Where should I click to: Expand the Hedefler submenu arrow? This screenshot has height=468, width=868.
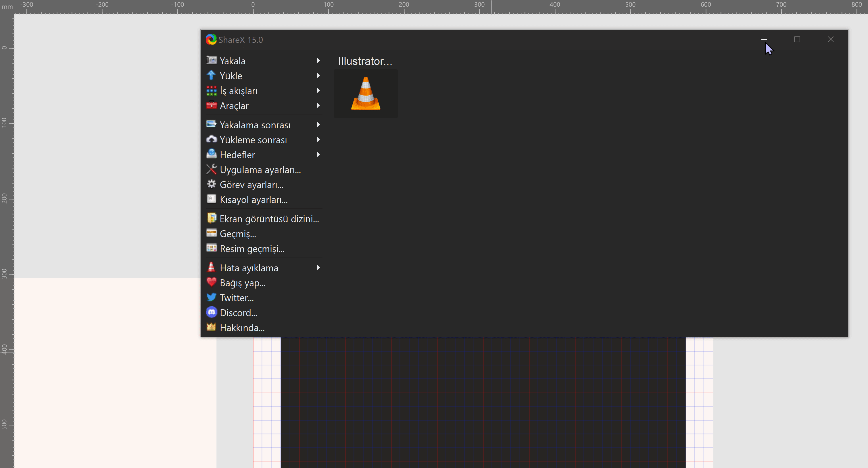tap(318, 154)
